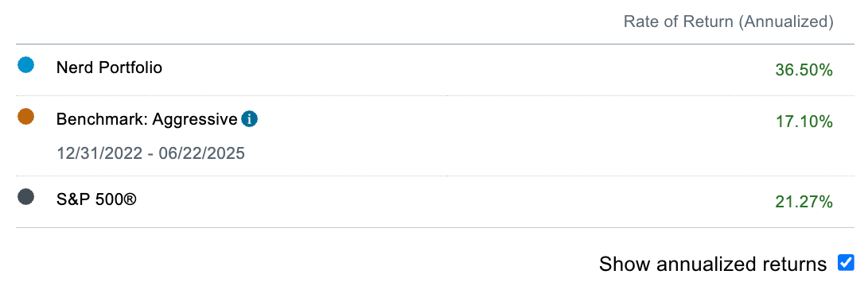The image size is (868, 286).
Task: Click the Show annualized returns label
Action: tap(713, 264)
